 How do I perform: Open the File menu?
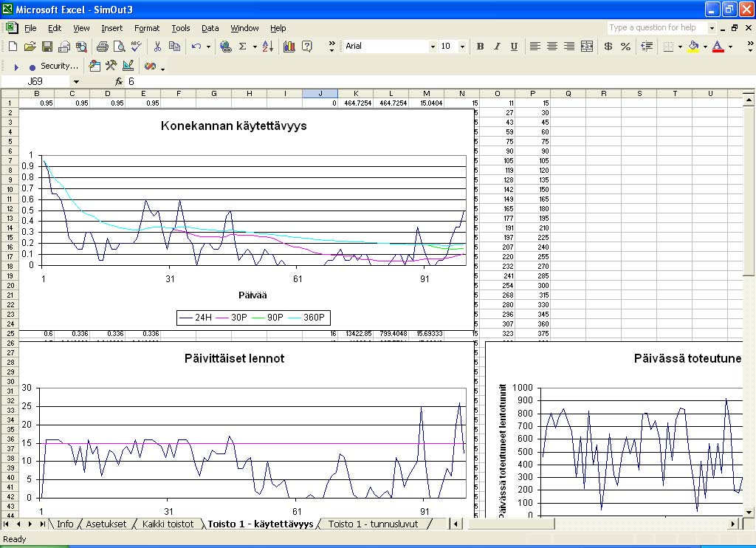30,28
